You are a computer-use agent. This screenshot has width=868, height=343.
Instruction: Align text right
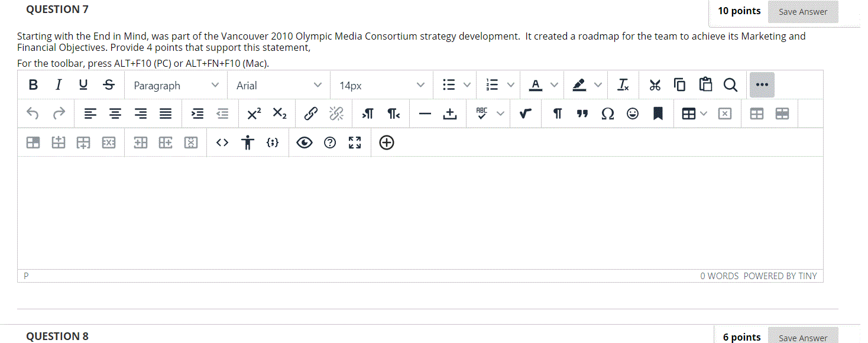coord(141,114)
